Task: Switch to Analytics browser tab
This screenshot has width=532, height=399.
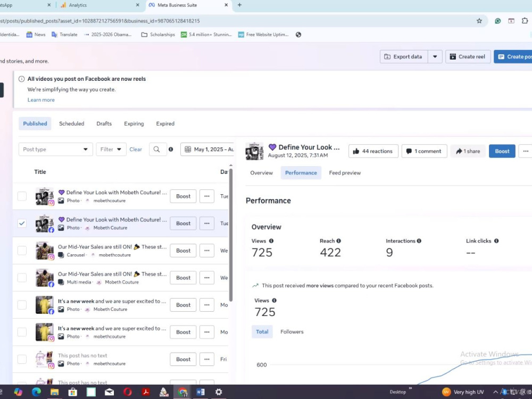Action: [100, 5]
